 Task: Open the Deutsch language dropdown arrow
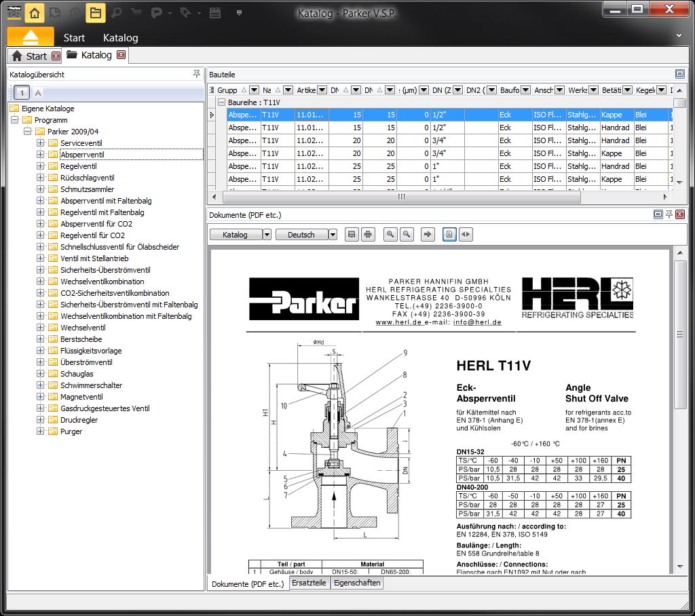click(333, 235)
